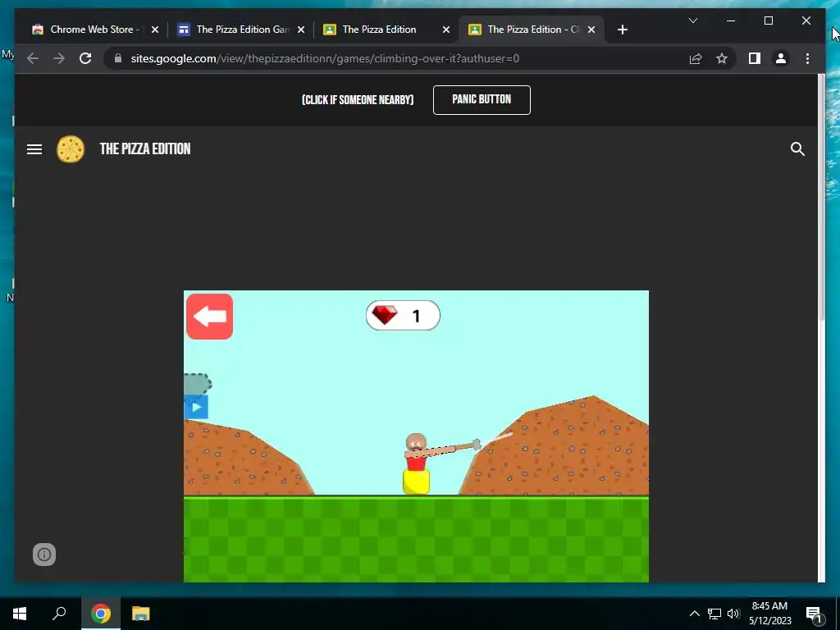Click the red gem counter showing 1
This screenshot has height=630, width=840.
click(x=403, y=316)
